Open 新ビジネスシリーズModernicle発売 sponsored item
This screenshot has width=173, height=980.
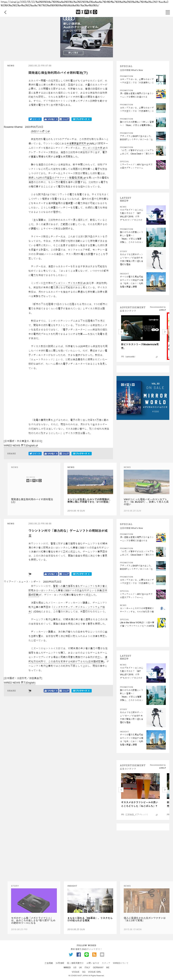pyautogui.click(x=140, y=346)
